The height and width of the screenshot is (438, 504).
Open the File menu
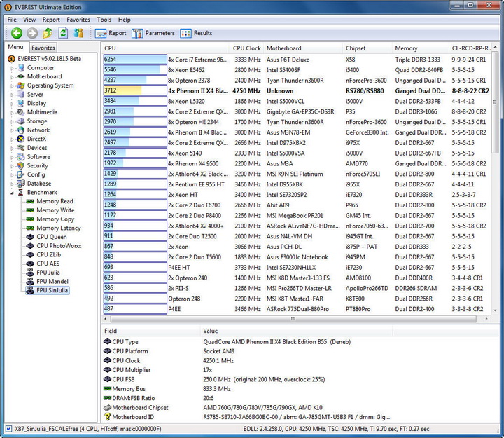12,20
